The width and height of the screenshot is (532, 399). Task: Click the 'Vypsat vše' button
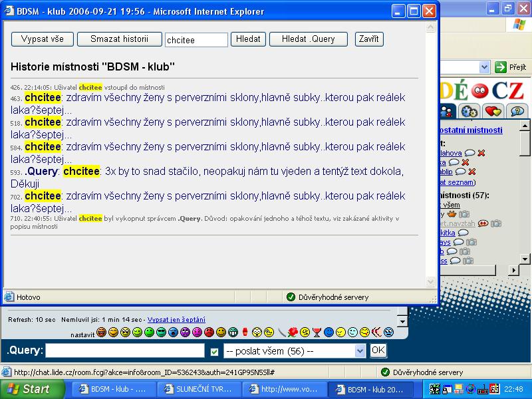pyautogui.click(x=43, y=39)
